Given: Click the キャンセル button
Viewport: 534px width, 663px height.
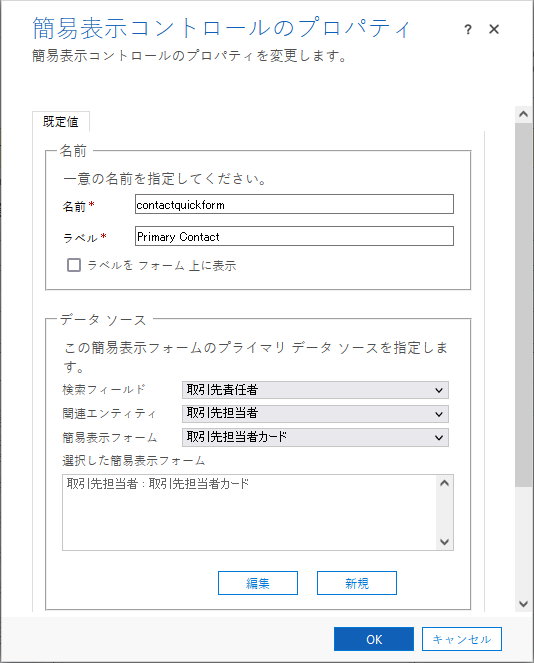Looking at the screenshot, I should click(462, 639).
